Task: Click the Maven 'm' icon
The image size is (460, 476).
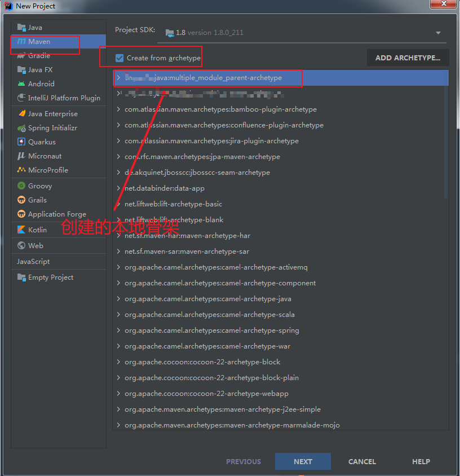Action: click(x=21, y=41)
